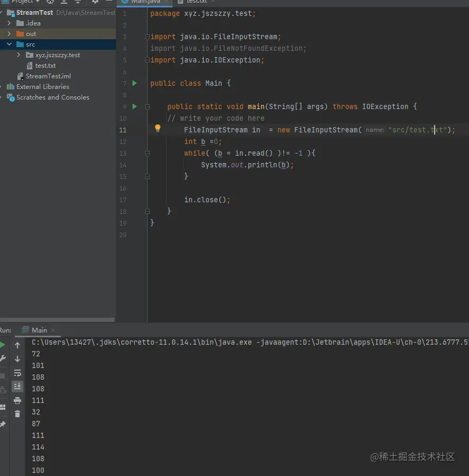Collapse the src folder

[9, 44]
